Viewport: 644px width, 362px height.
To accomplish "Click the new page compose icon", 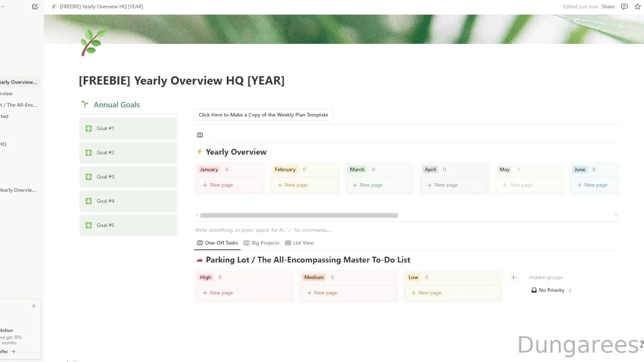I will point(35,6).
